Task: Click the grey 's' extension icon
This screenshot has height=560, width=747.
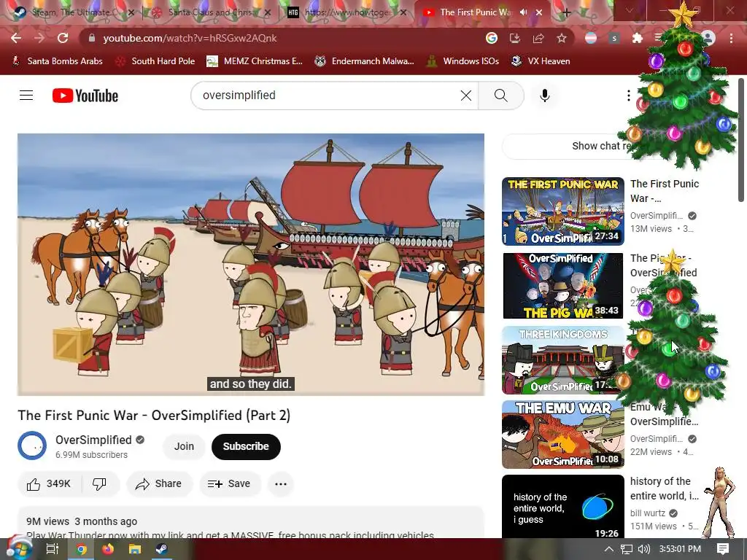Action: [x=614, y=38]
